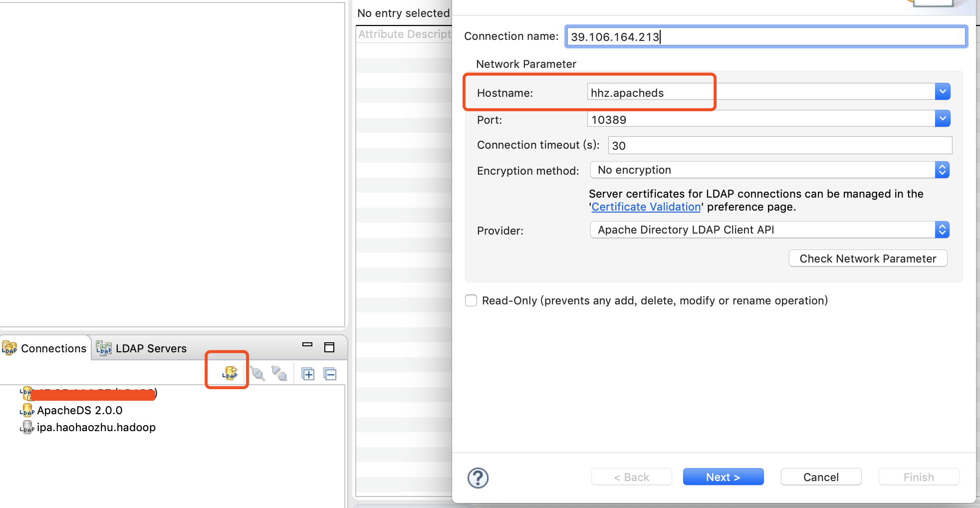980x508 pixels.
Task: Click the Collapse All icon in Connections toolbar
Action: (330, 373)
